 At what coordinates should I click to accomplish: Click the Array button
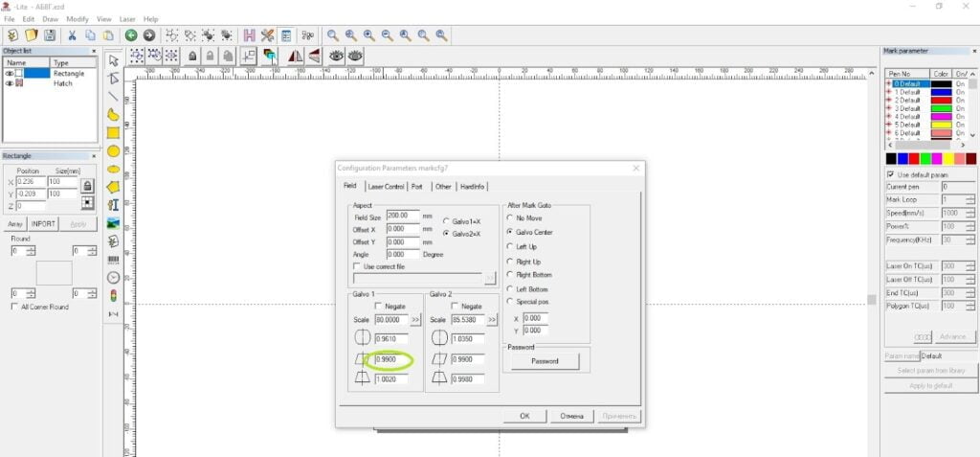15,224
